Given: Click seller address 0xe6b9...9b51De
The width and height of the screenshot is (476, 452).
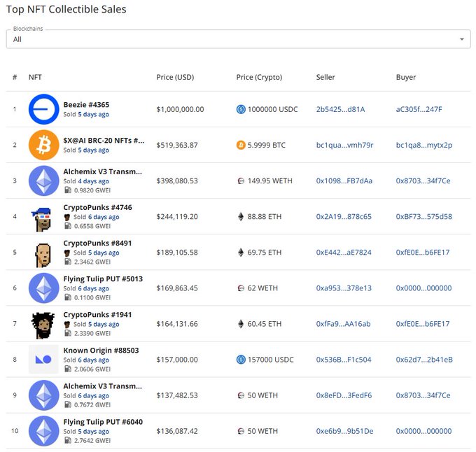Looking at the screenshot, I should point(344,431).
